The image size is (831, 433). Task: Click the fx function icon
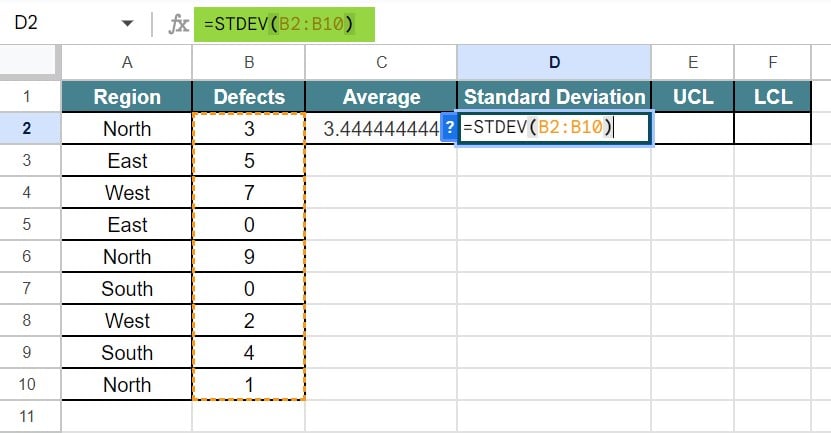pos(179,24)
